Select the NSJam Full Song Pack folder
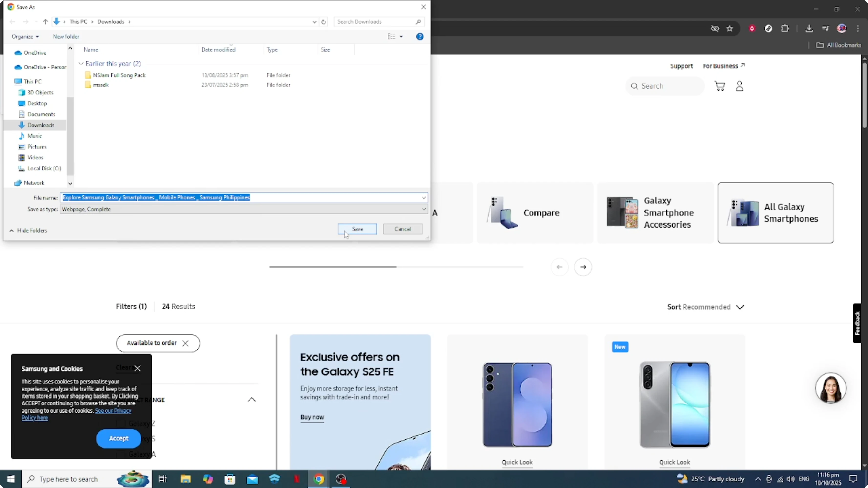This screenshot has height=488, width=868. [x=119, y=75]
